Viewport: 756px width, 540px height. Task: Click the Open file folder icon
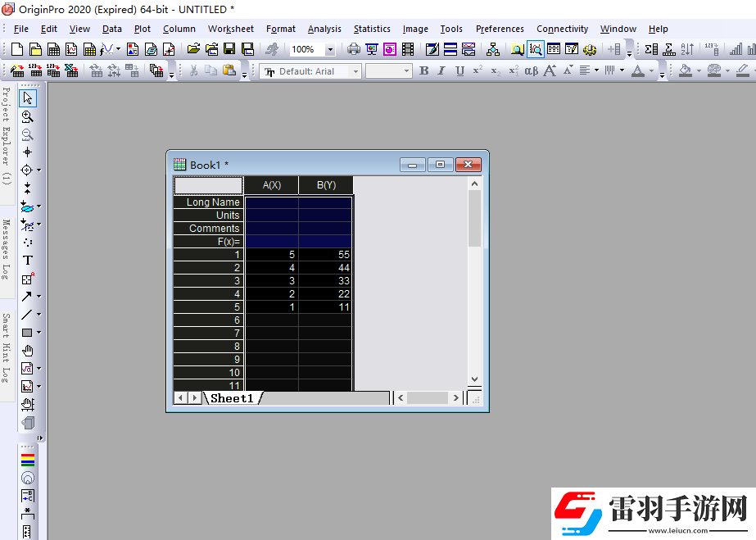click(193, 49)
